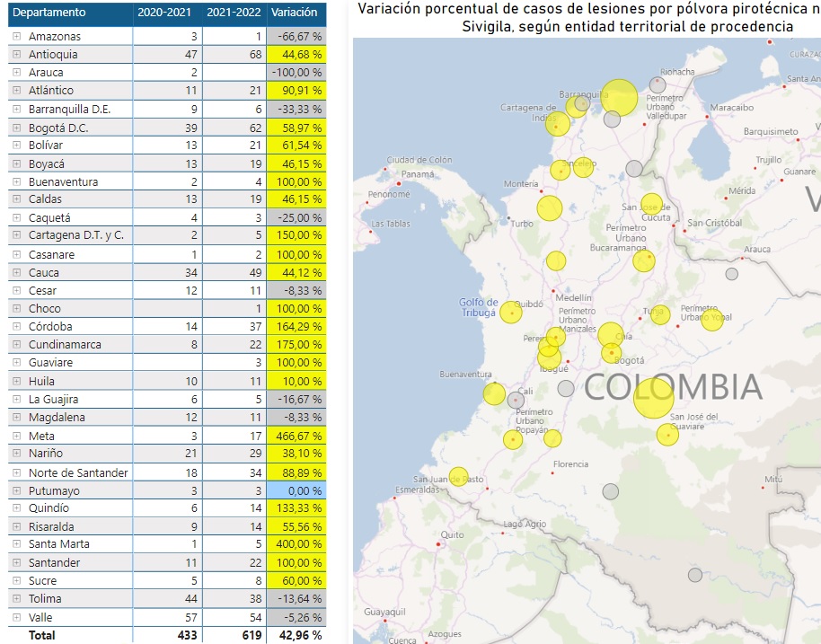The height and width of the screenshot is (644, 821).
Task: Select the yellow bubble at San José del Guaviare
Action: (x=667, y=435)
